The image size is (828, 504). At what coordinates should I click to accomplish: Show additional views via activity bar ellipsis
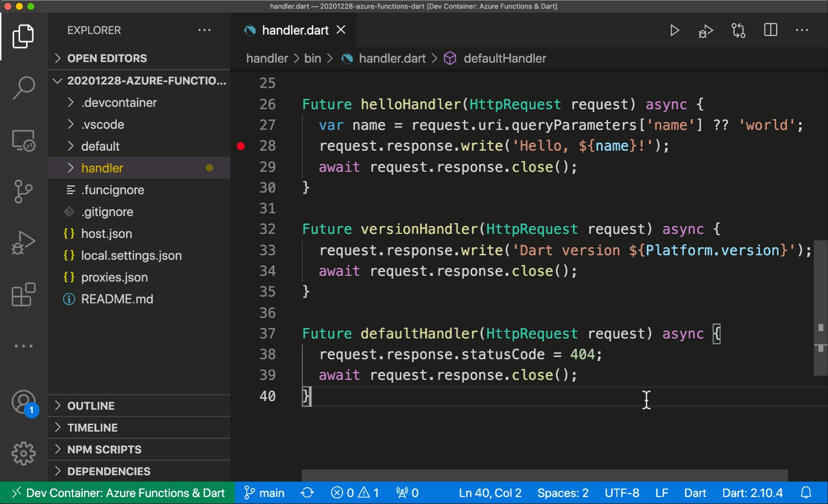(x=23, y=346)
